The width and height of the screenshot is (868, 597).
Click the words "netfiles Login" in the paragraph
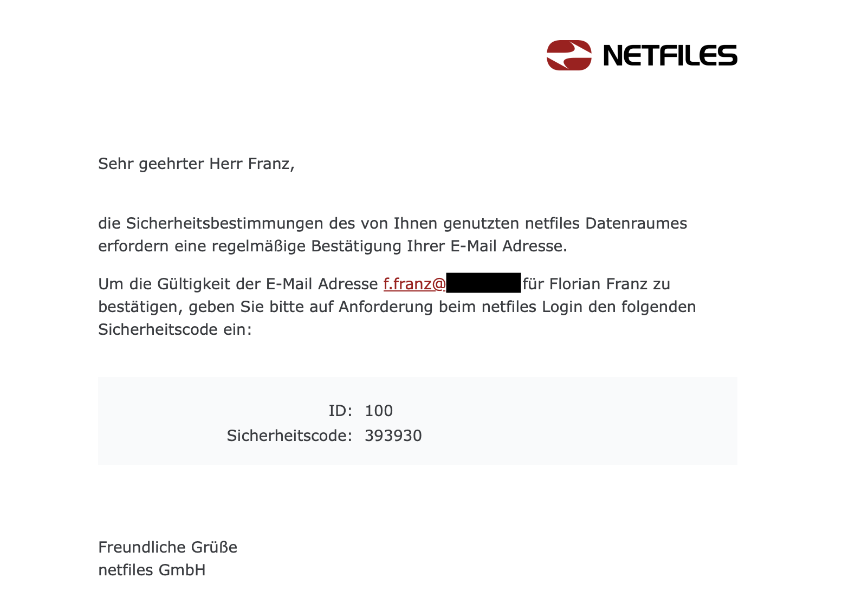(x=533, y=307)
